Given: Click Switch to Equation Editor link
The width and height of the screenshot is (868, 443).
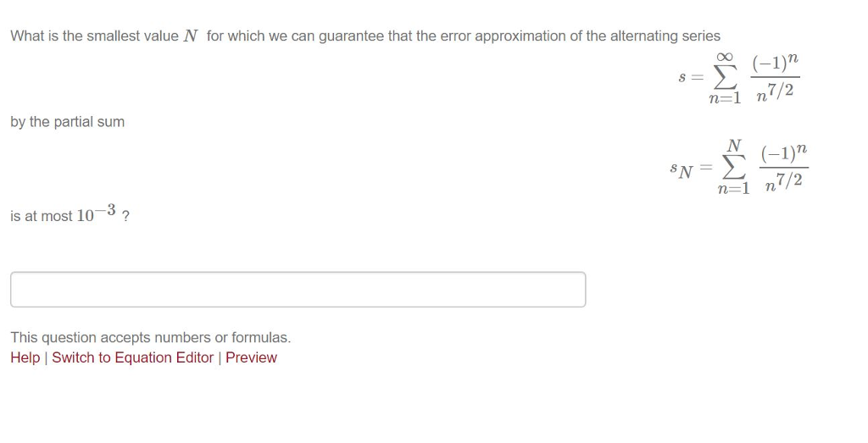Looking at the screenshot, I should pyautogui.click(x=132, y=357).
